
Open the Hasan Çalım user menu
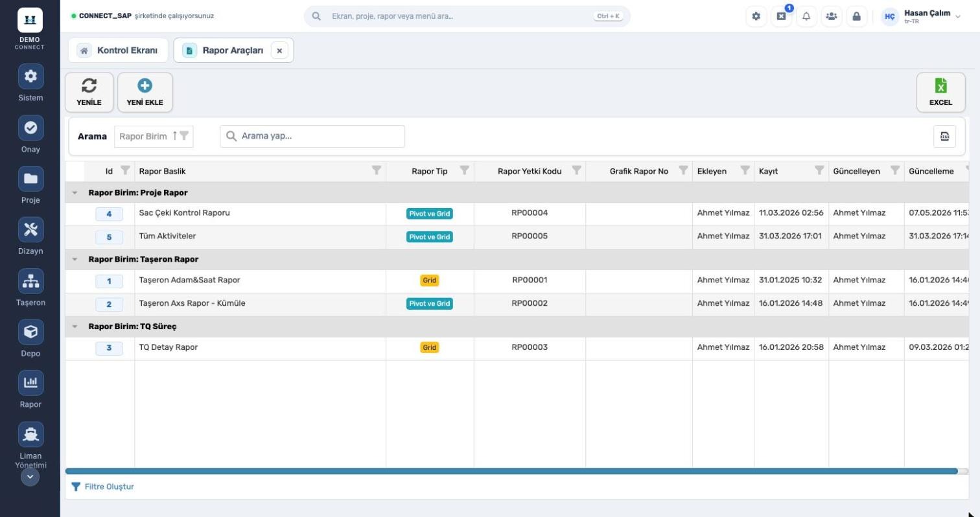pyautogui.click(x=921, y=16)
